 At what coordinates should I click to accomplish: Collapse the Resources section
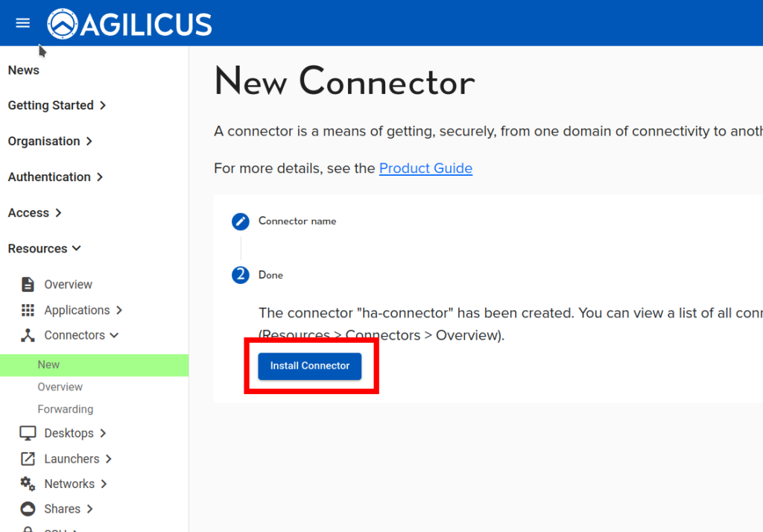45,249
